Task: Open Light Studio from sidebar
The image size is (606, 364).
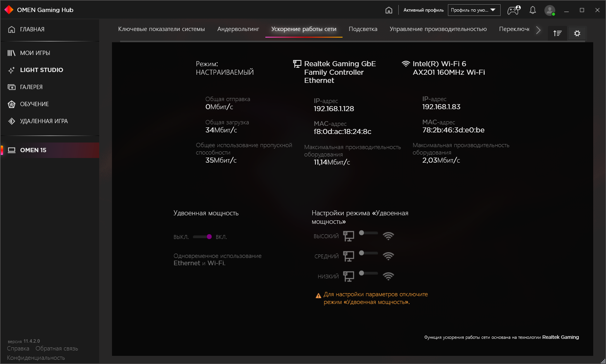Action: [x=41, y=70]
